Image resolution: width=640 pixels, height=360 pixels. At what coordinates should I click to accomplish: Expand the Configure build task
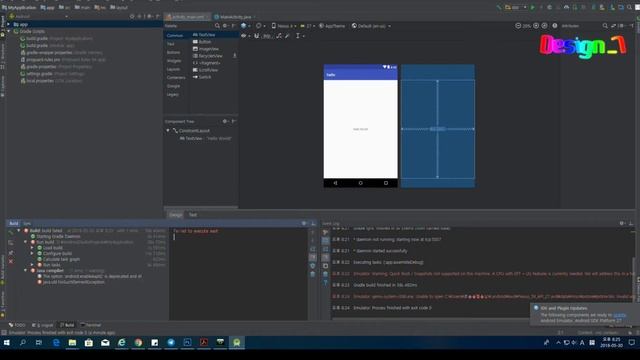32,253
